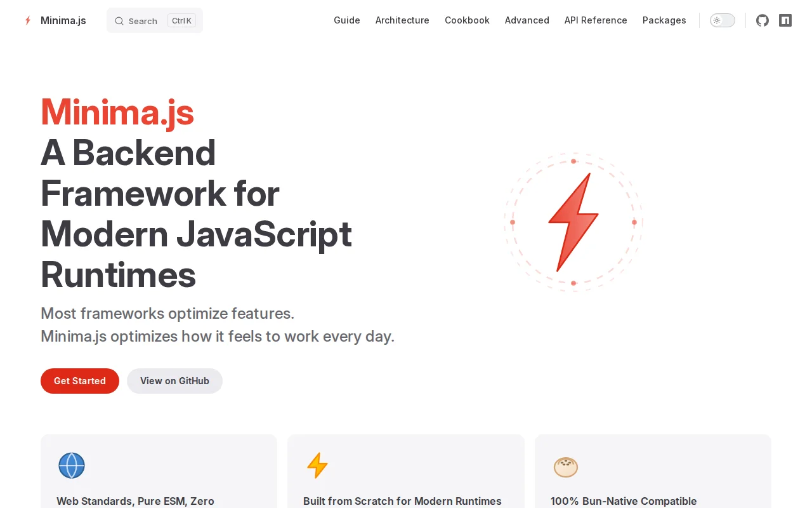This screenshot has height=508, width=812.
Task: Open the Architecture nav item
Action: click(402, 20)
